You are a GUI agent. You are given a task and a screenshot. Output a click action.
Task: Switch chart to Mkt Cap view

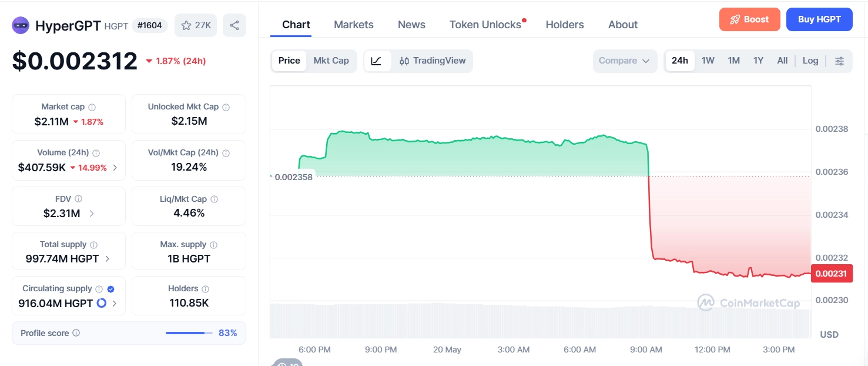331,61
